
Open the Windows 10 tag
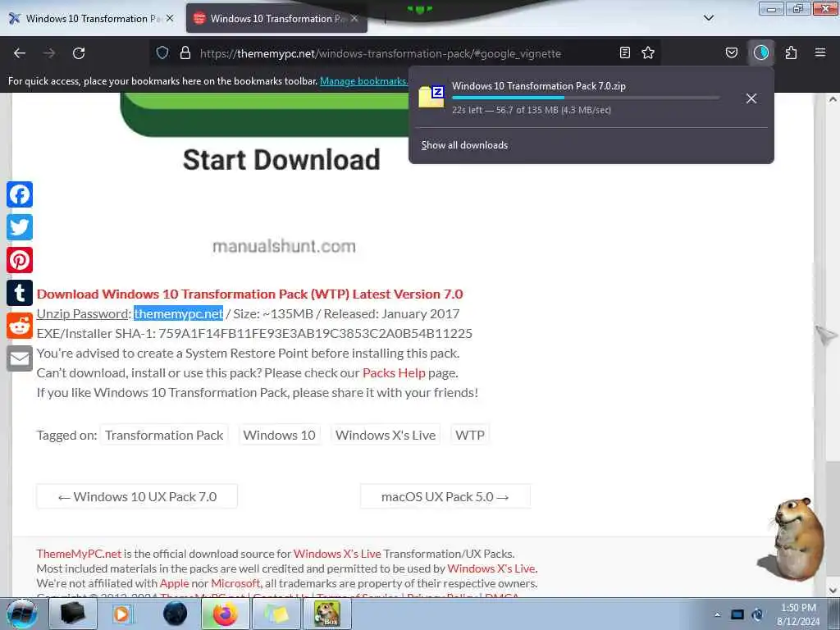[x=279, y=435]
